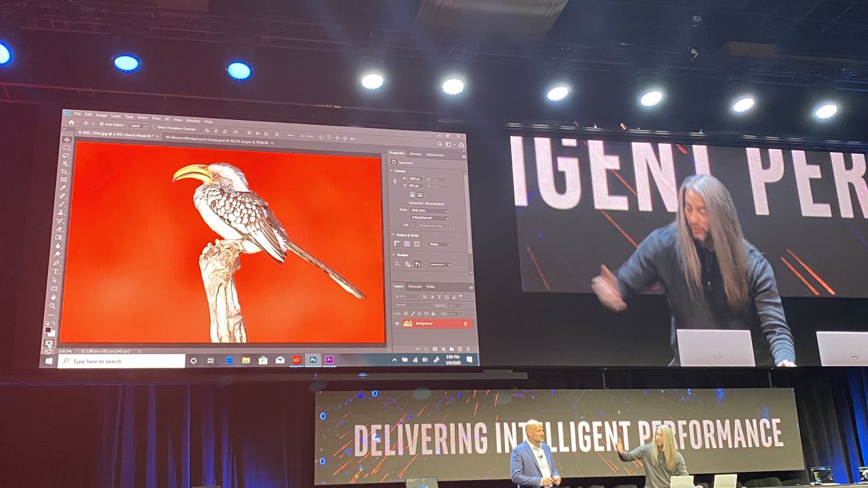Select the Lasso tool in the toolbar
The image size is (868, 488).
(65, 155)
